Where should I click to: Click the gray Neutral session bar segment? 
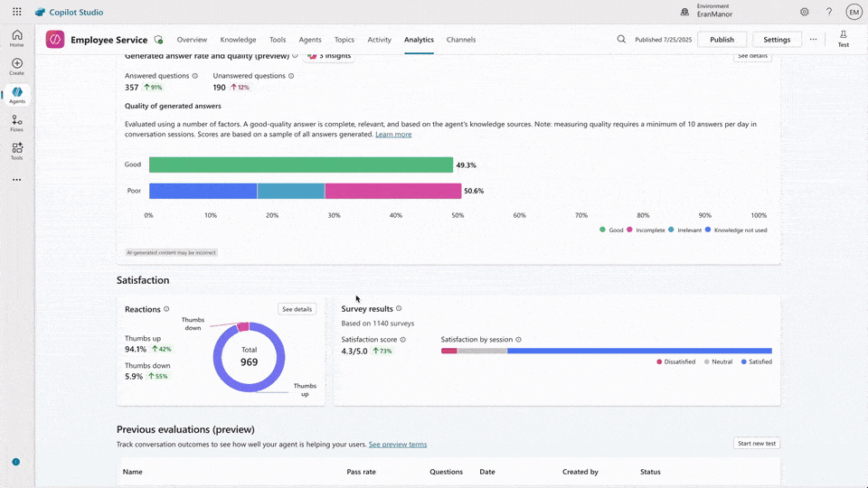[482, 351]
